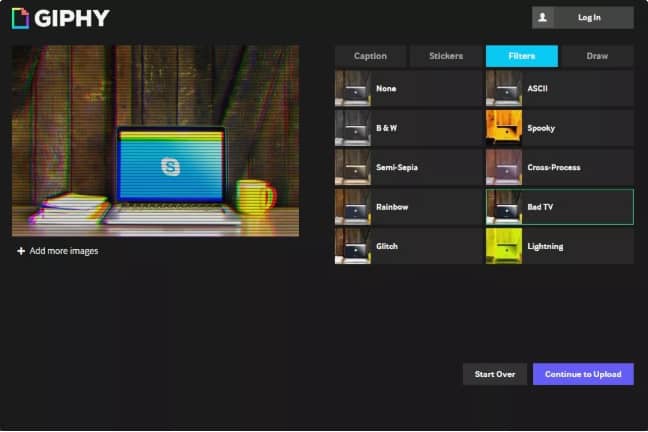This screenshot has height=432, width=648.
Task: Apply the Lightning filter thumbnail
Action: (x=504, y=246)
